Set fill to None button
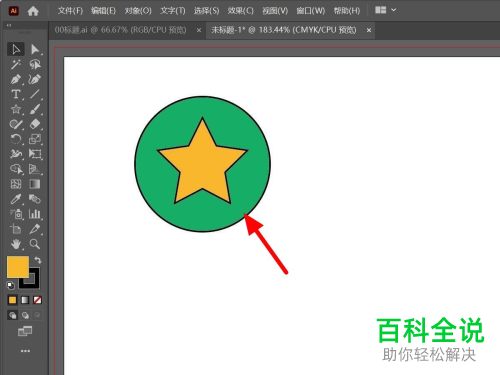 tap(37, 300)
